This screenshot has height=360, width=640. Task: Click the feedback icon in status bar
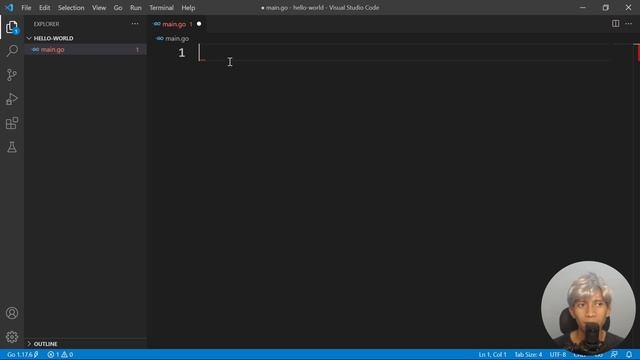(614, 354)
